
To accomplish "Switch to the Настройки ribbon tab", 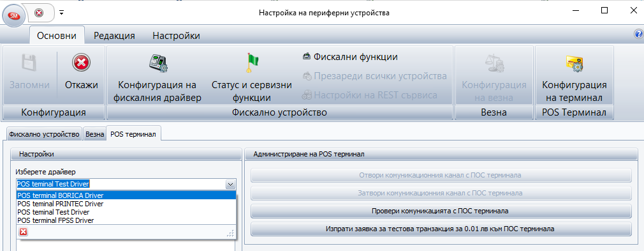I will click(176, 36).
